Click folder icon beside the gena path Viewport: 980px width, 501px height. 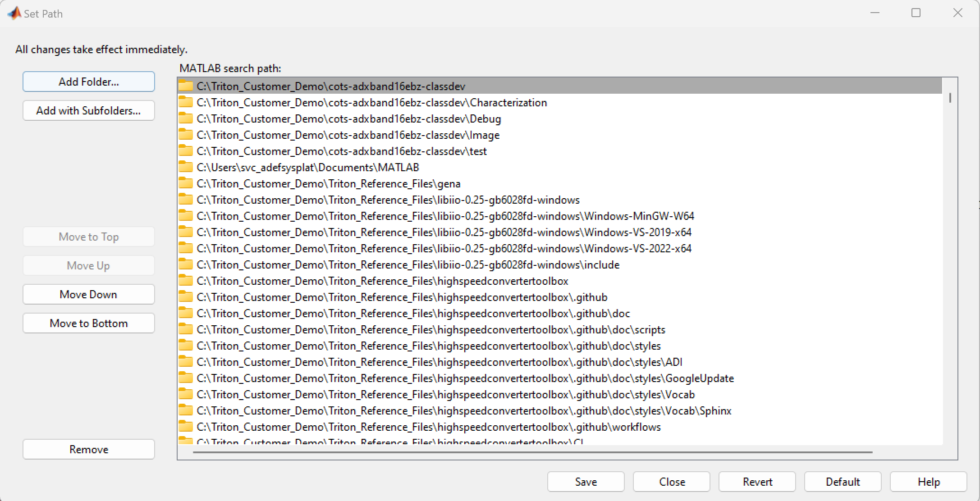[x=185, y=183]
